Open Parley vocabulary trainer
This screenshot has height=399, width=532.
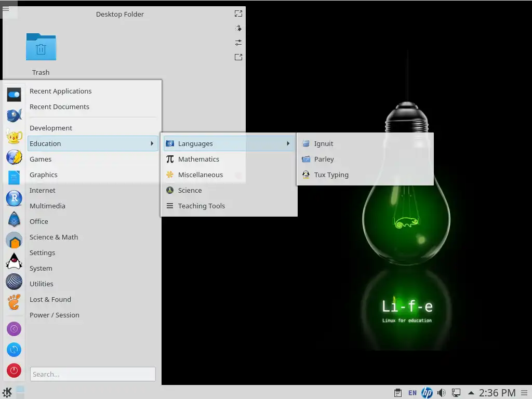[x=323, y=159]
